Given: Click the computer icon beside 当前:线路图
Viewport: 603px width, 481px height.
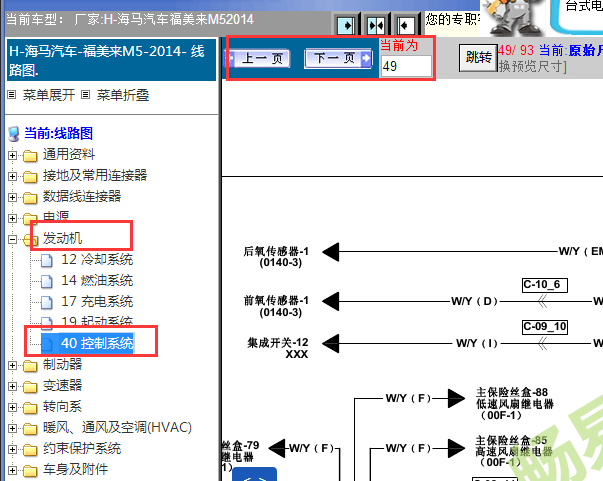Looking at the screenshot, I should [x=14, y=134].
